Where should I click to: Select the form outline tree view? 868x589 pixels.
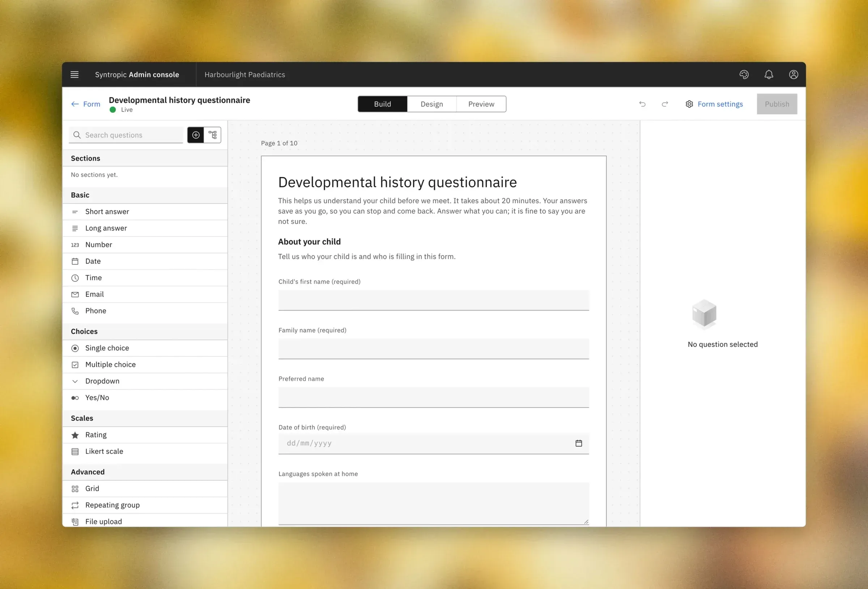point(213,135)
